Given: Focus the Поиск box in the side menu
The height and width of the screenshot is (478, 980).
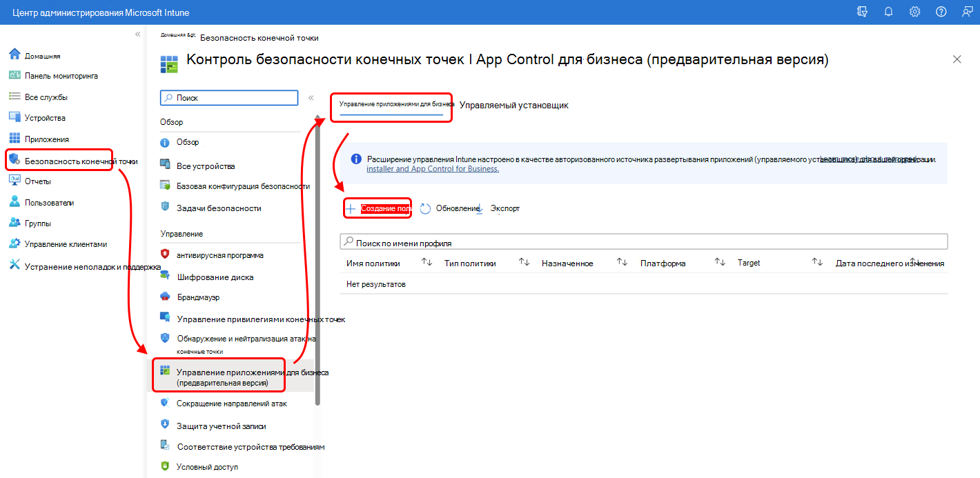Looking at the screenshot, I should click(x=229, y=98).
